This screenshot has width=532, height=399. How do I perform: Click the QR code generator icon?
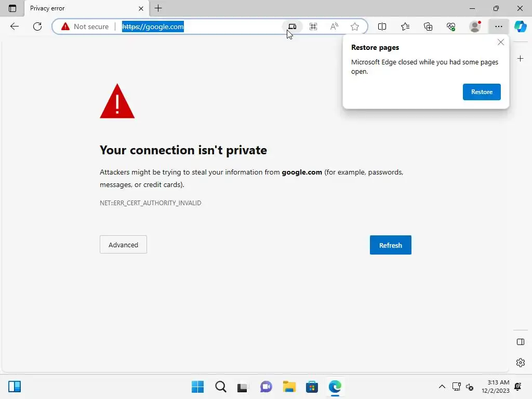click(313, 26)
